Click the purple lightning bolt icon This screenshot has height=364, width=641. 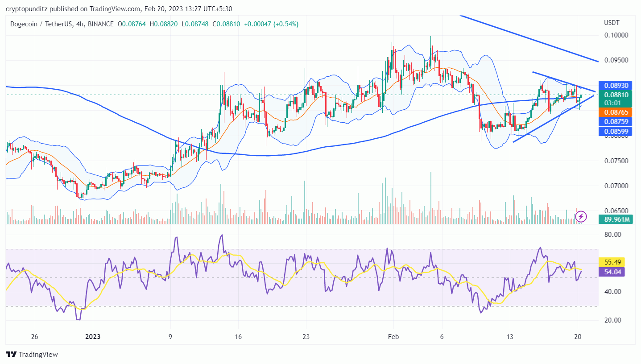pos(580,217)
